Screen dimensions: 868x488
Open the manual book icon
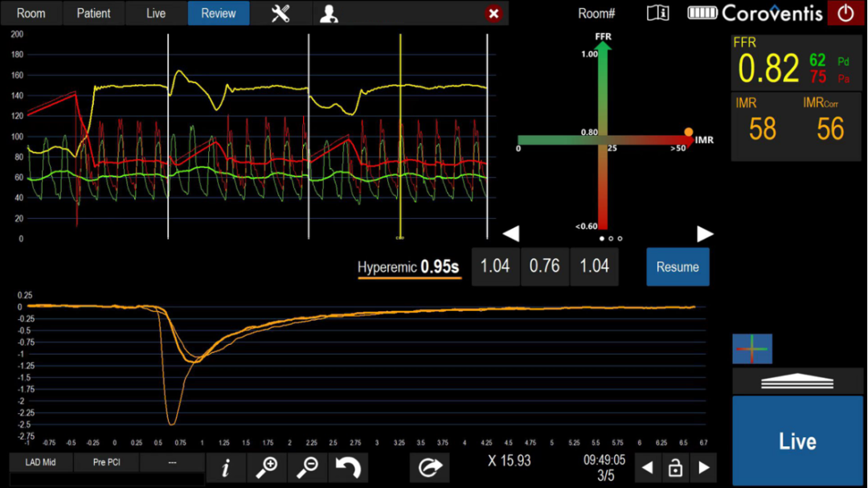(x=657, y=14)
